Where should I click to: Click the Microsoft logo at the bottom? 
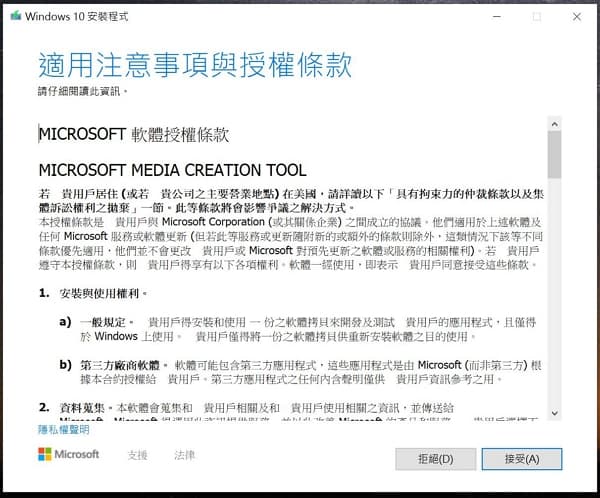68,454
